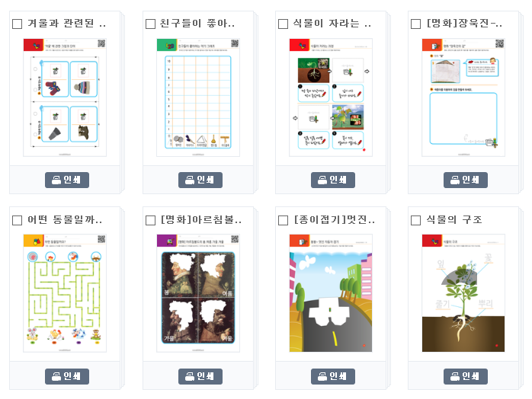Tick the 친구들이 좋아 worksheet checkbox

(150, 24)
